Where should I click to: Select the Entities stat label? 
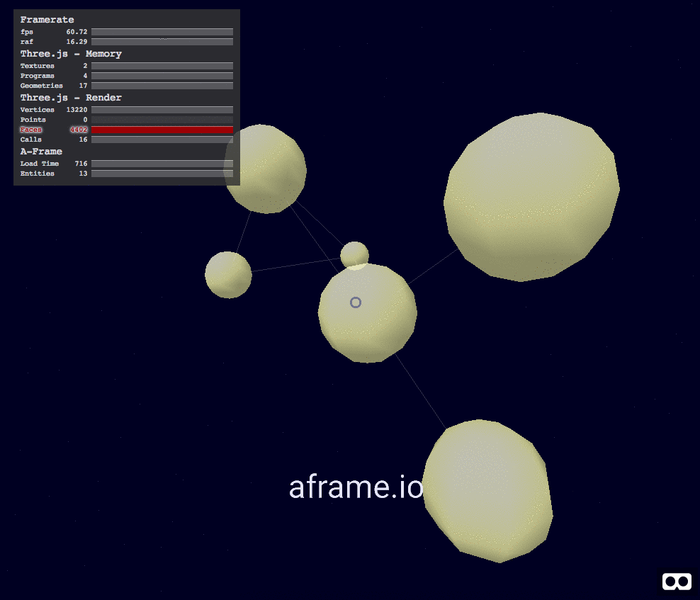click(37, 174)
